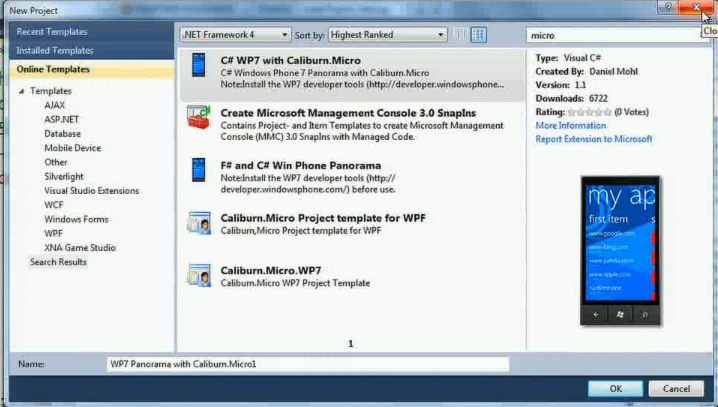Click the Caliburn.Micro.WP7 title text
Viewport: 718px width, 407px height.
pos(271,271)
